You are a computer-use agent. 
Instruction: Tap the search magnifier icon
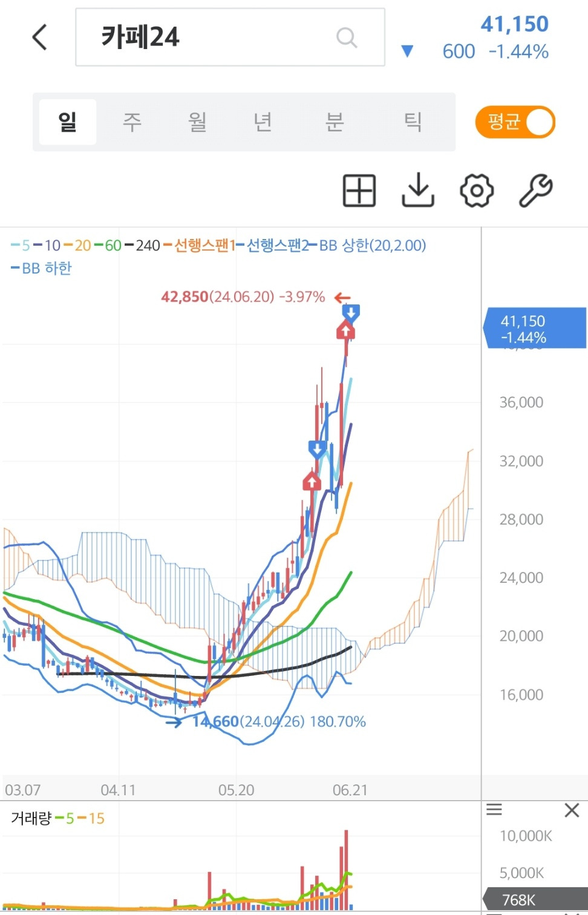pyautogui.click(x=346, y=38)
